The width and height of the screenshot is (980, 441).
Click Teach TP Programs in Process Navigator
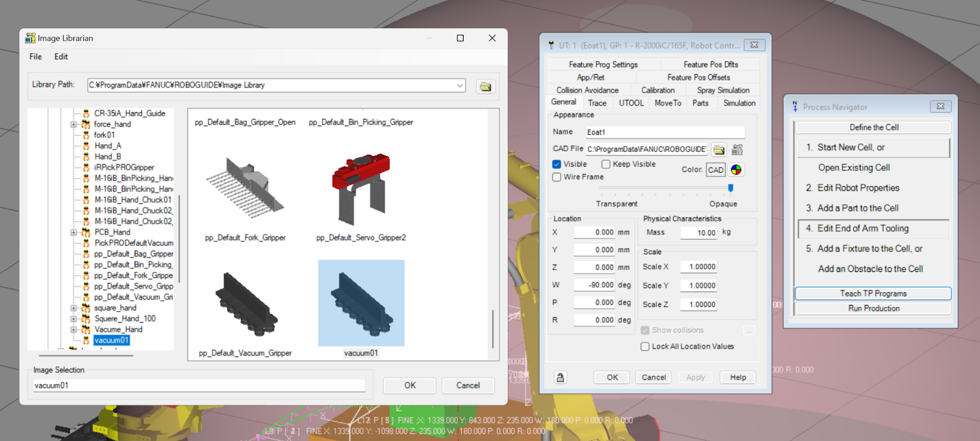tap(873, 293)
